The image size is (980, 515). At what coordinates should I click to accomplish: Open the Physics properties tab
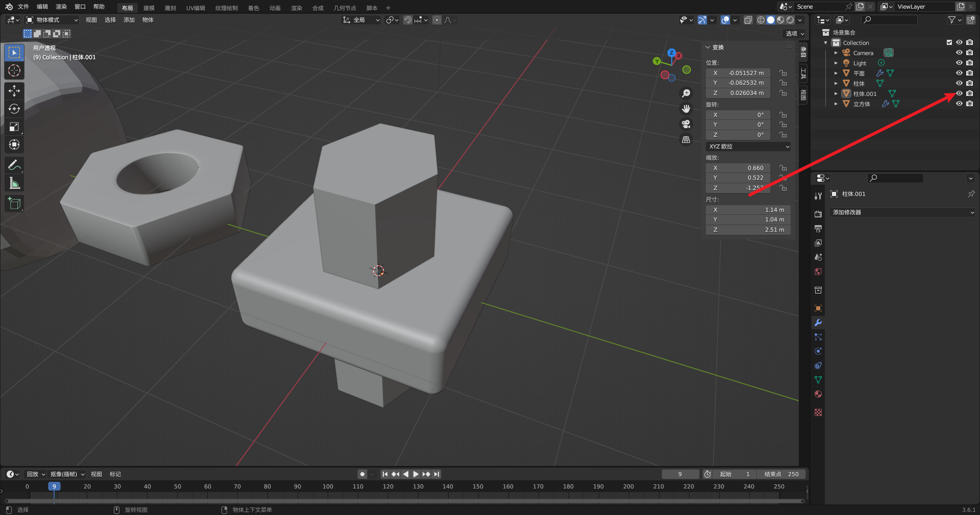point(818,351)
